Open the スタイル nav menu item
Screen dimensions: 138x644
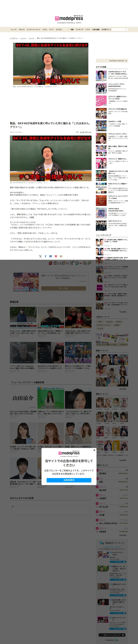tap(21, 30)
